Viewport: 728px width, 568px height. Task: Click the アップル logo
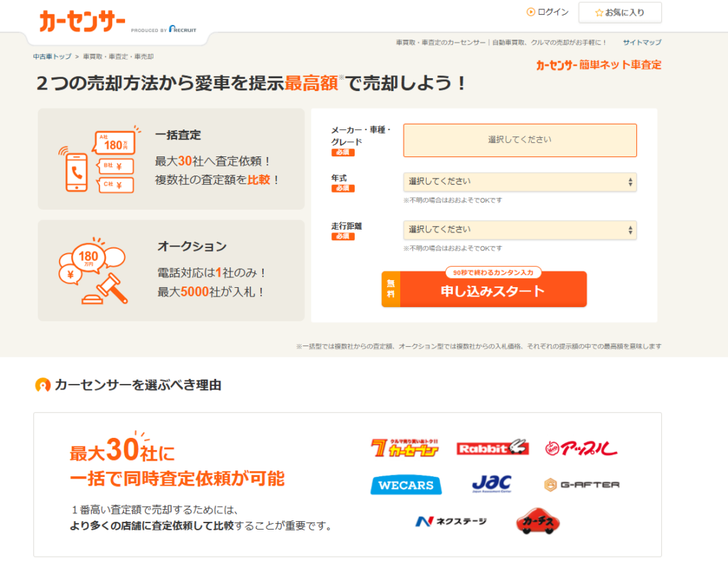point(581,448)
